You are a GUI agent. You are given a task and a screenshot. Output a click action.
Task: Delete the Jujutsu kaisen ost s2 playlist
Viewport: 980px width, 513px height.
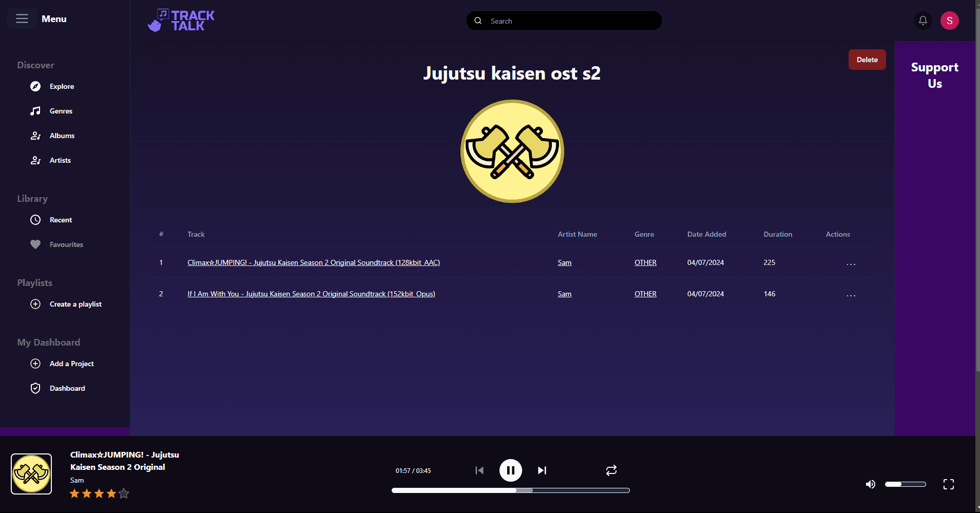click(867, 59)
